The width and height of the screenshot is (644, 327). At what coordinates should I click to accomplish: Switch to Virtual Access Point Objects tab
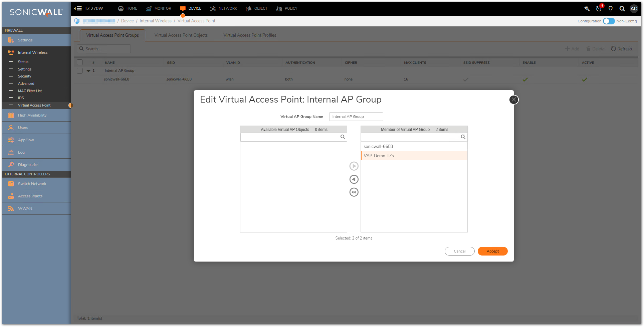[x=181, y=35]
